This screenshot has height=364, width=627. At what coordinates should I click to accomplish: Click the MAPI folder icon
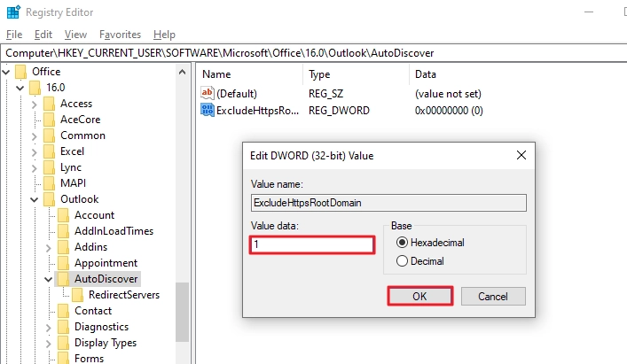pyautogui.click(x=49, y=183)
